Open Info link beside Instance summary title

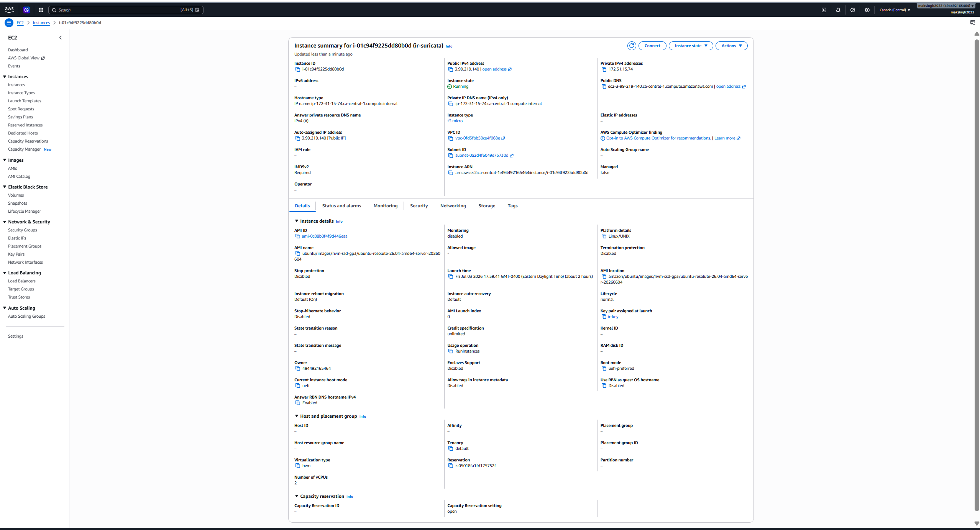point(449,46)
